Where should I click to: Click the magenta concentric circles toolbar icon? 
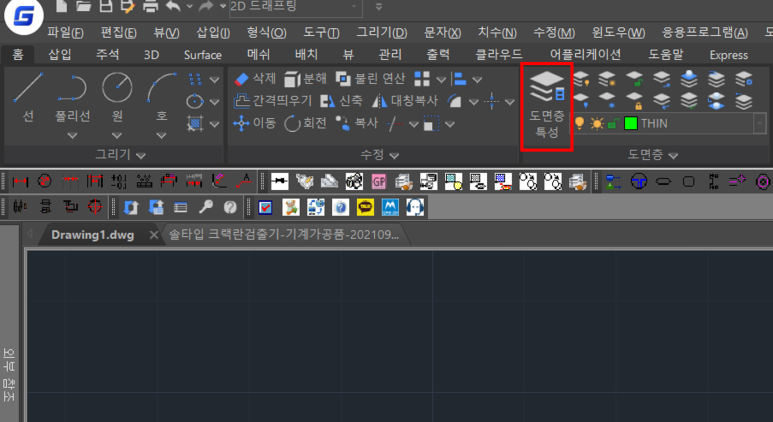[x=762, y=181]
